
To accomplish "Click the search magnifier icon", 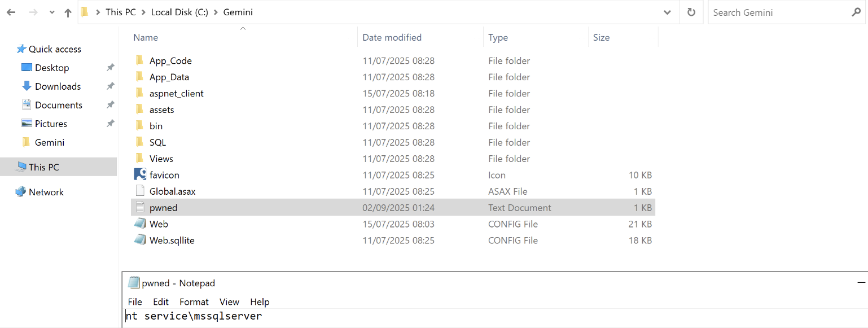I will [x=857, y=12].
